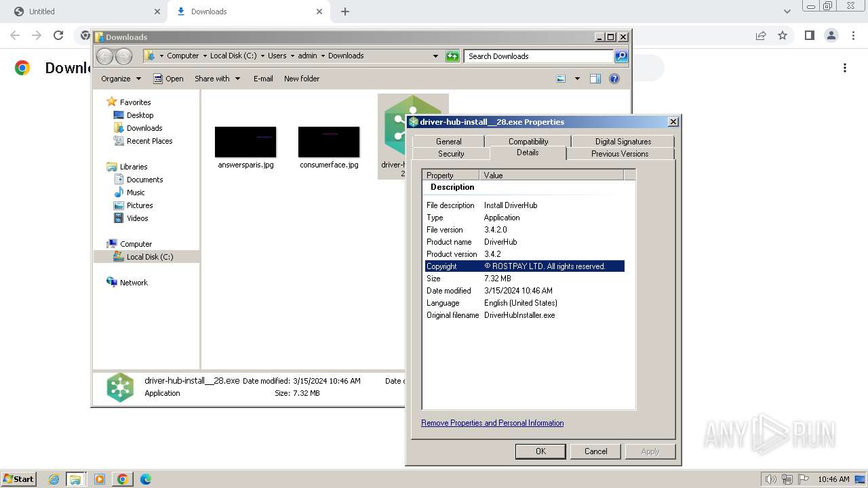Click the Property column header
The height and width of the screenshot is (488, 868).
[x=451, y=176]
